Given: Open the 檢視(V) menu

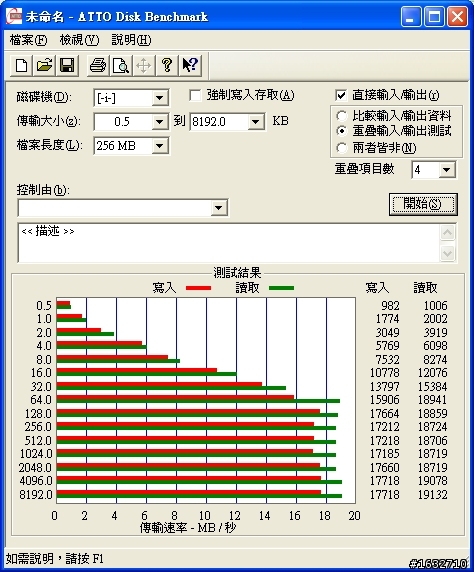Looking at the screenshot, I should (79, 40).
